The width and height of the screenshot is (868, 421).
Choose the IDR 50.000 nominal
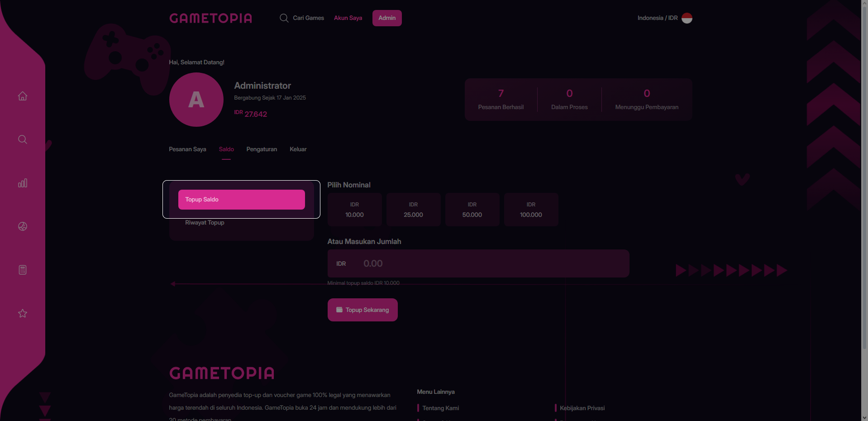(472, 210)
